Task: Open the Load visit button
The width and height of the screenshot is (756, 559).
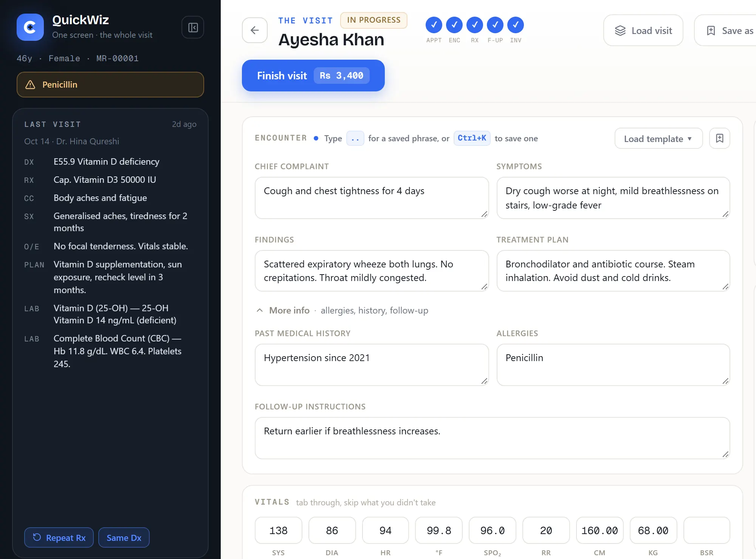Action: [643, 31]
